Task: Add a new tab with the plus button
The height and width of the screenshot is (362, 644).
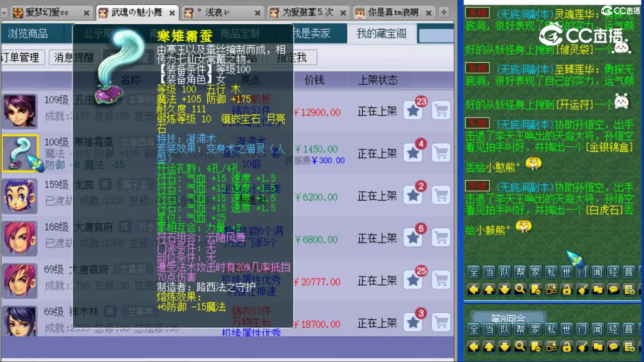Action: point(444,12)
